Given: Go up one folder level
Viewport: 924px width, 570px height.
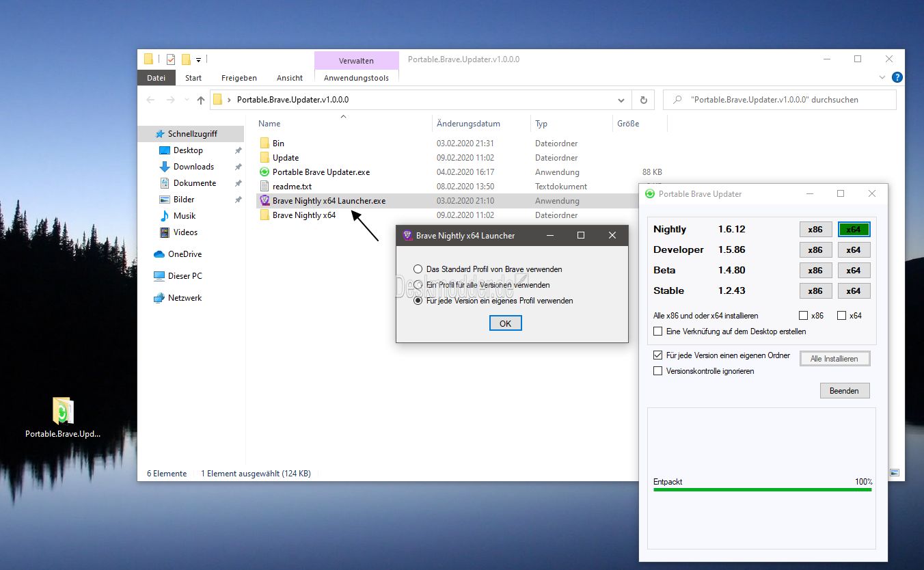Looking at the screenshot, I should point(200,100).
